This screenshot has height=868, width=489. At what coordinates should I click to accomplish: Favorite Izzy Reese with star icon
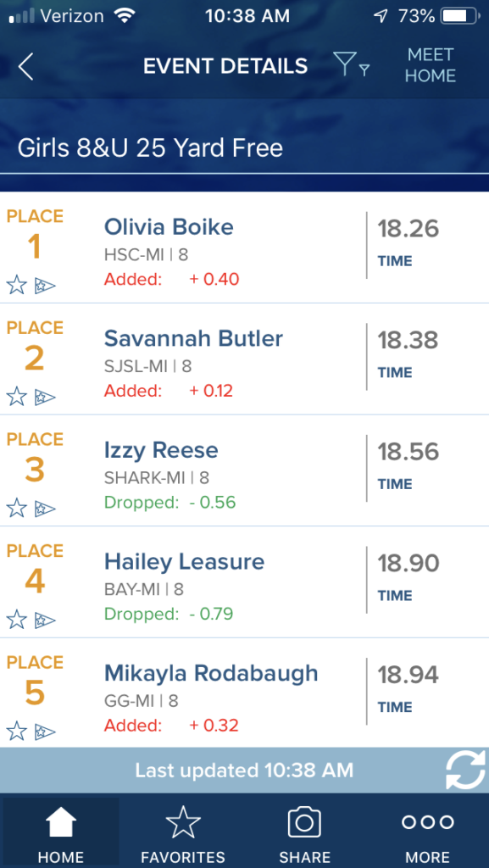click(17, 509)
